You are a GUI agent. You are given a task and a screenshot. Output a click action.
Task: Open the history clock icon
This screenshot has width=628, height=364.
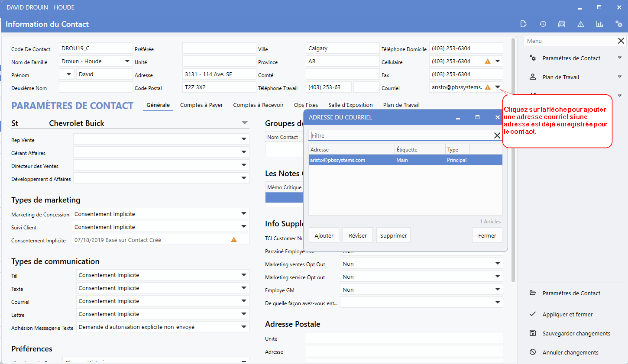click(x=543, y=24)
